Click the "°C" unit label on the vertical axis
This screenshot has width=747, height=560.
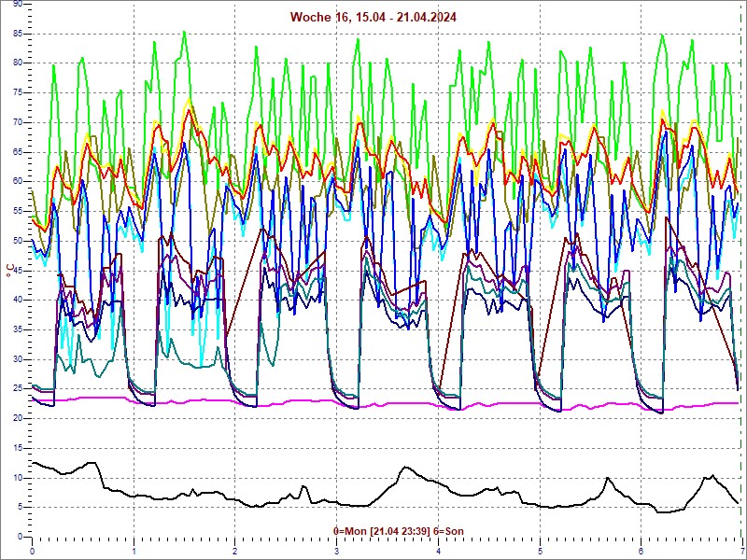point(10,272)
